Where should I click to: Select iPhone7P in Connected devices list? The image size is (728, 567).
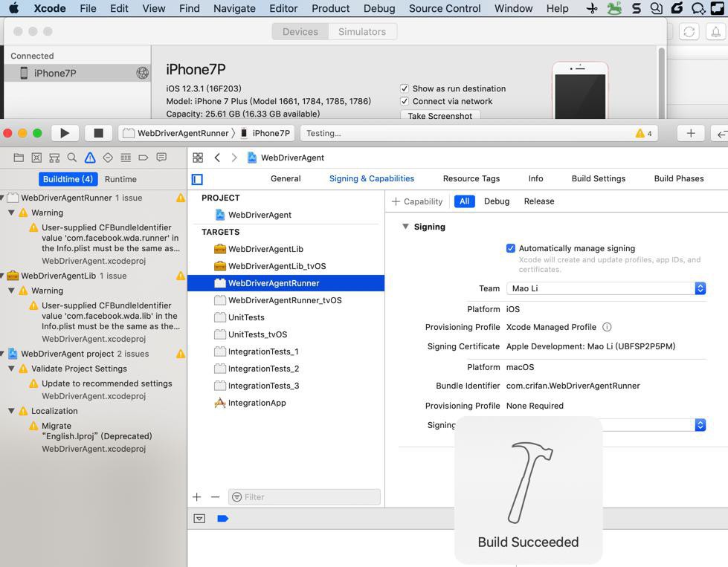pos(77,73)
